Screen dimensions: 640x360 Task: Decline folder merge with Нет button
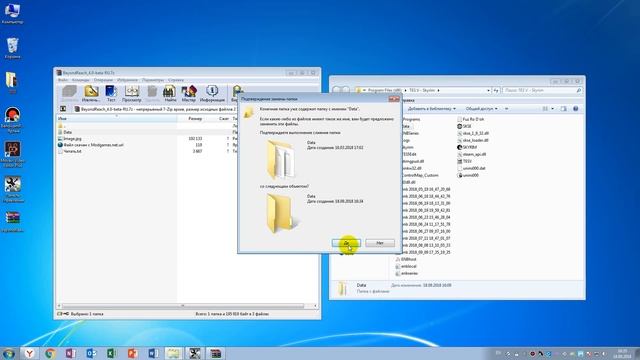(x=380, y=243)
